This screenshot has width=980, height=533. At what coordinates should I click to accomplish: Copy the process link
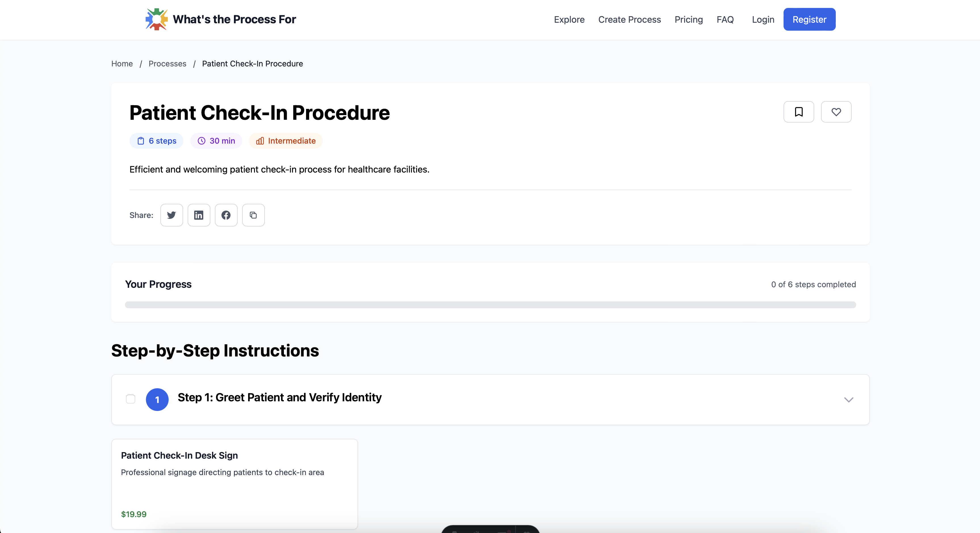coord(253,215)
